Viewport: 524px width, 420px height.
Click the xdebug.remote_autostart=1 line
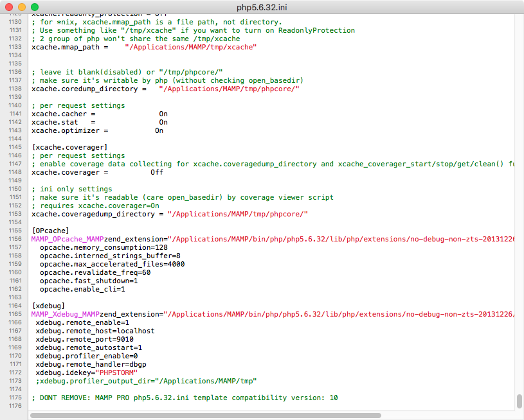[89, 347]
